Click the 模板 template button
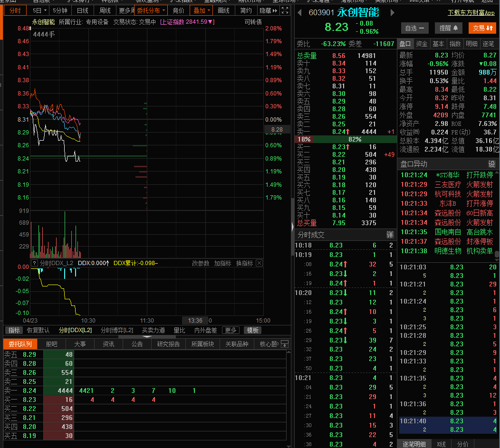 252,330
